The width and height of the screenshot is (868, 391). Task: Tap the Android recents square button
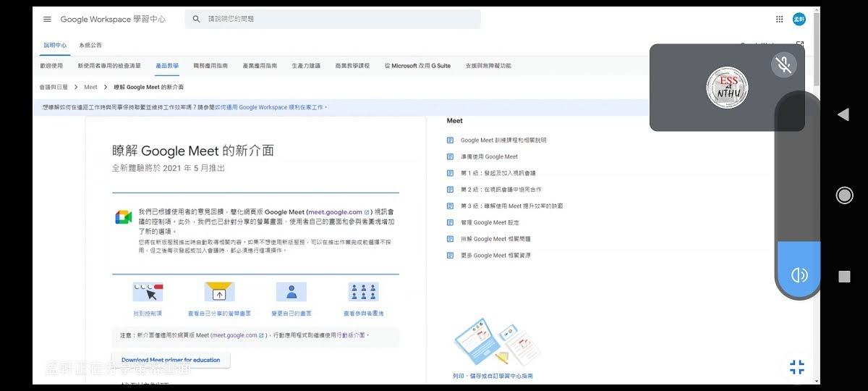843,276
